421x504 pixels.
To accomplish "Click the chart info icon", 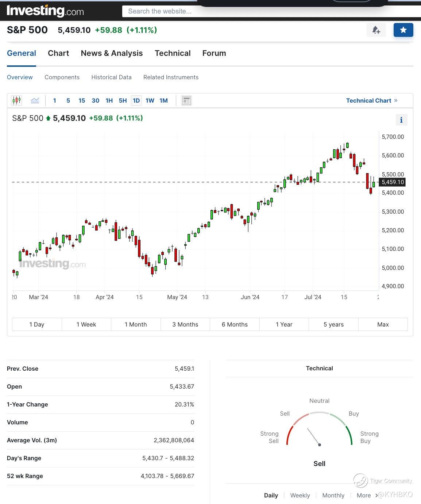I will pos(401,120).
